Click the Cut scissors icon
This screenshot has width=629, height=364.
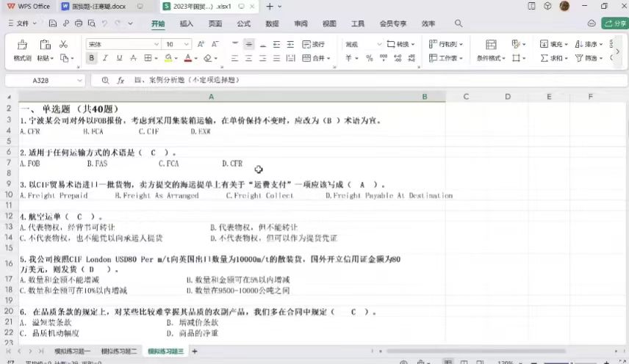63,45
